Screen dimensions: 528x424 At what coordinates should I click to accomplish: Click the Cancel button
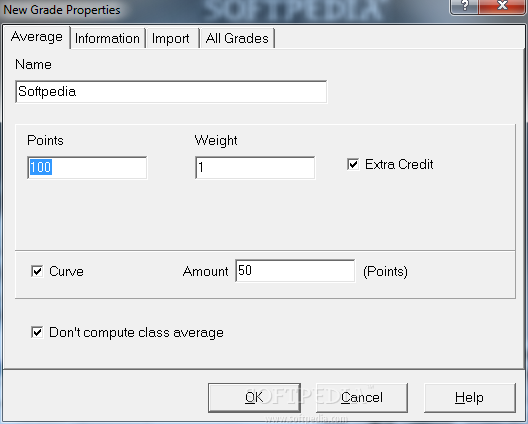click(362, 398)
